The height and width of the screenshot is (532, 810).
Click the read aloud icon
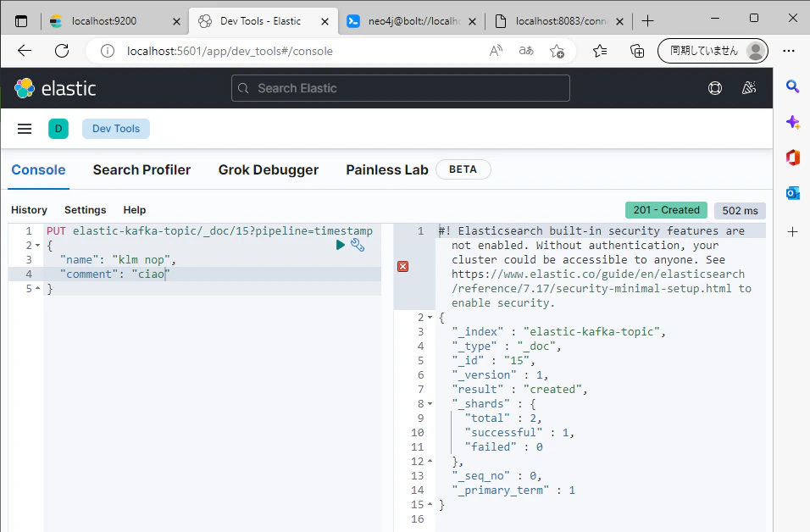[496, 51]
